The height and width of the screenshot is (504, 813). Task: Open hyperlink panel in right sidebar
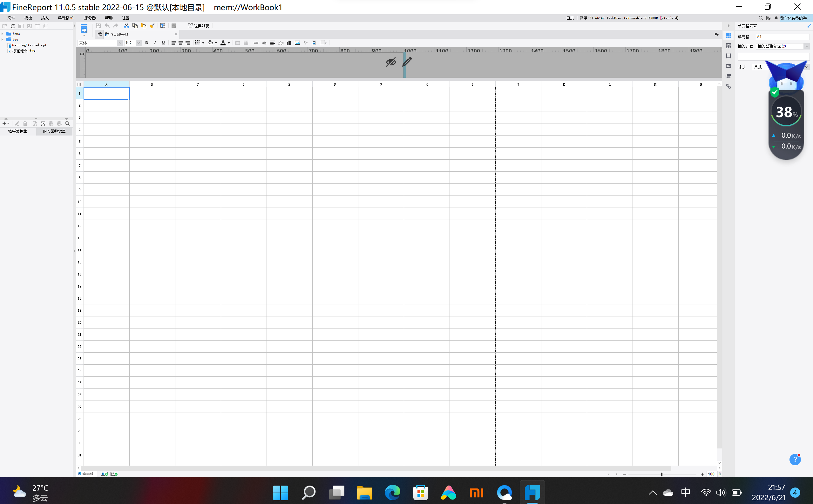728,86
